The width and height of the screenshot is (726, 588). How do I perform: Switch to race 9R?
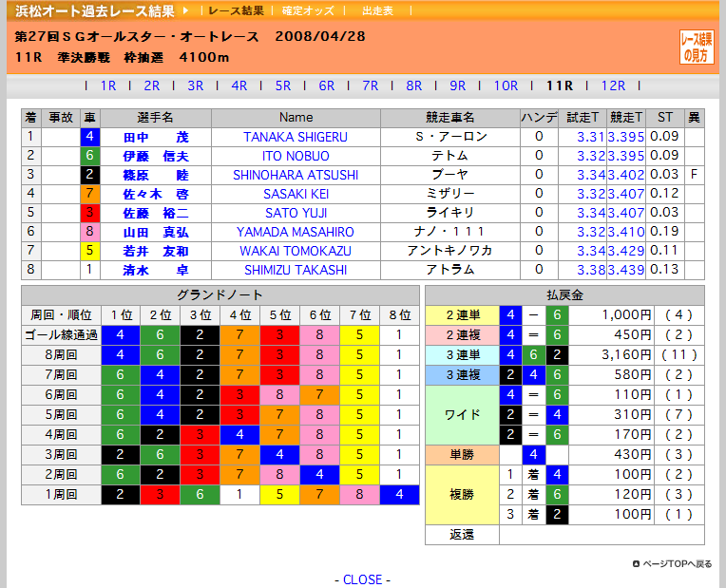[x=457, y=85]
